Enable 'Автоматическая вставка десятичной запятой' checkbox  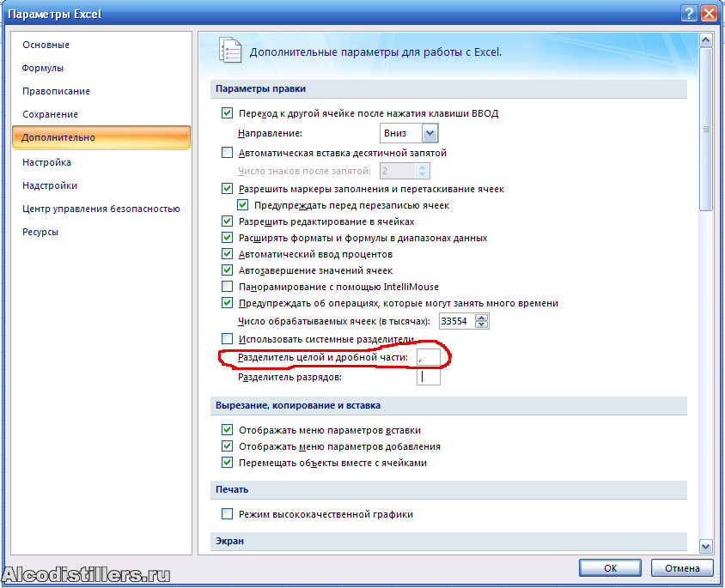pos(227,153)
